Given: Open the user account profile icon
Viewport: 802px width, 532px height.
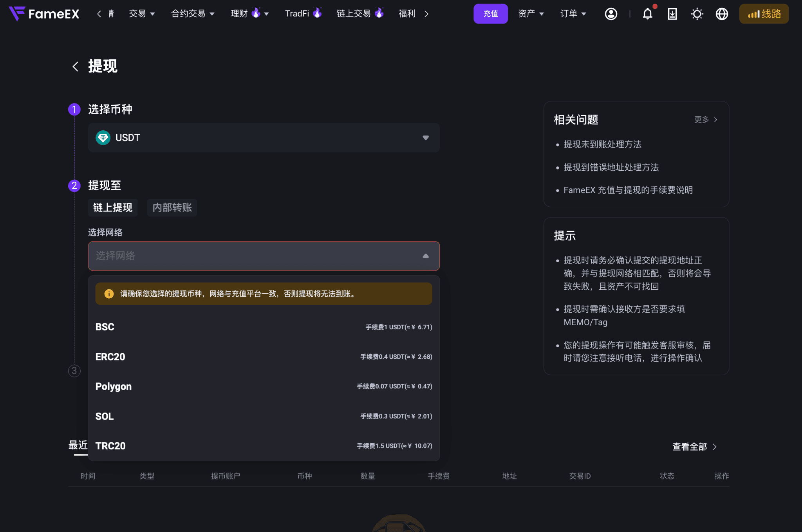Looking at the screenshot, I should click(611, 14).
